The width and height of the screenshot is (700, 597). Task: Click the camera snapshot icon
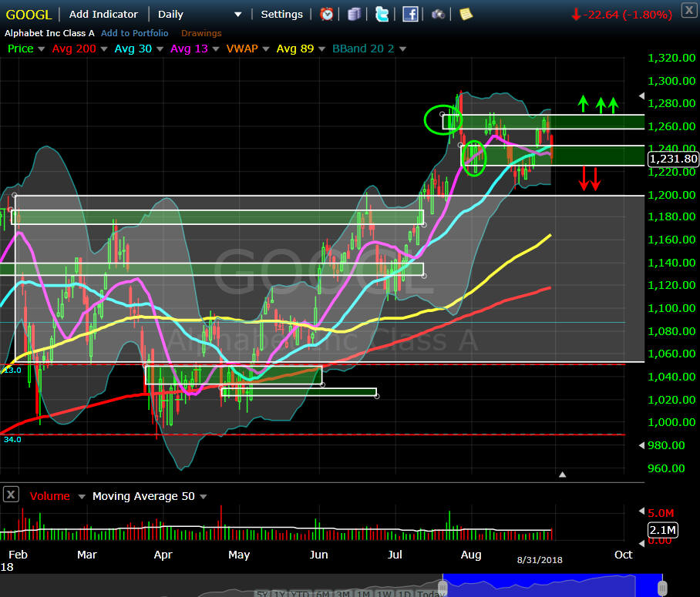click(x=438, y=14)
